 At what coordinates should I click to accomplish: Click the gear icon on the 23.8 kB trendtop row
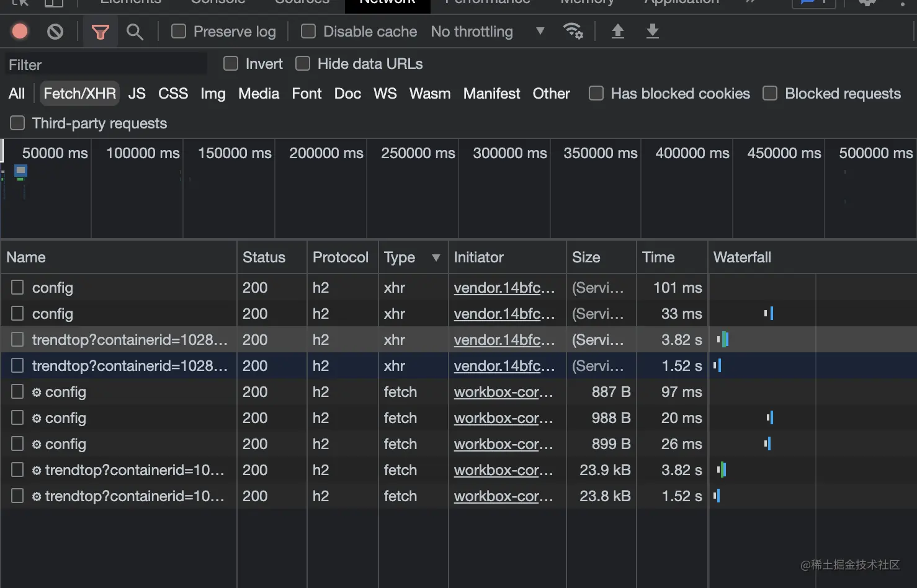coord(37,497)
